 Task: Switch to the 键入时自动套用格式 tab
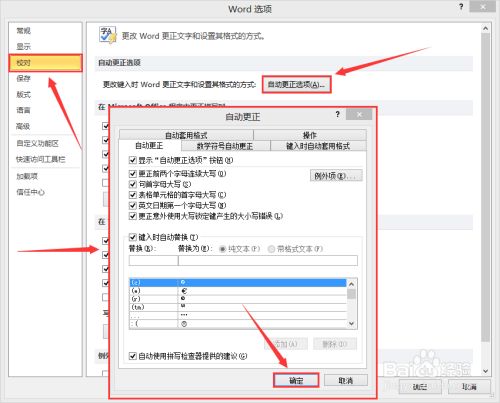(x=318, y=146)
